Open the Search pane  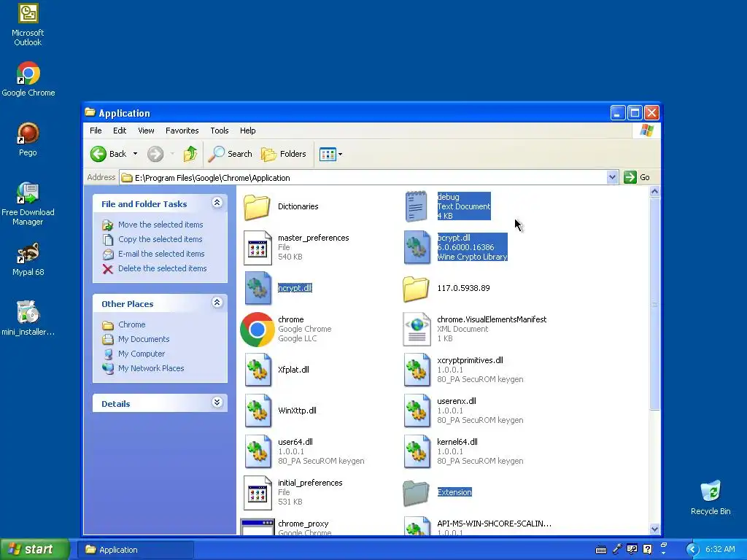click(230, 154)
